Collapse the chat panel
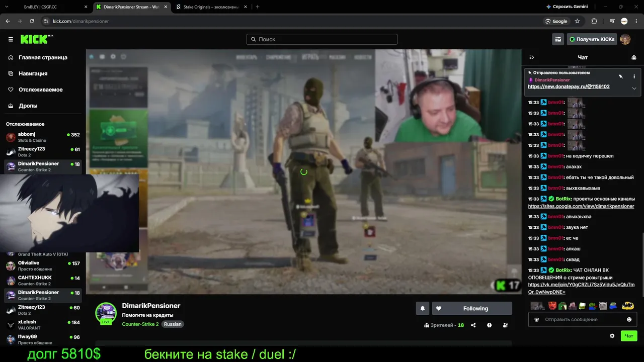Viewport: 644px width, 362px height. tap(532, 57)
